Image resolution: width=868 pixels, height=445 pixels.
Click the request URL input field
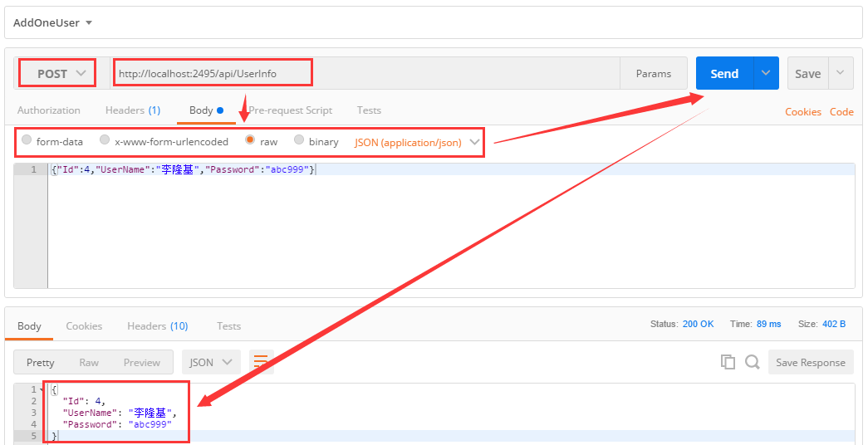click(x=365, y=74)
